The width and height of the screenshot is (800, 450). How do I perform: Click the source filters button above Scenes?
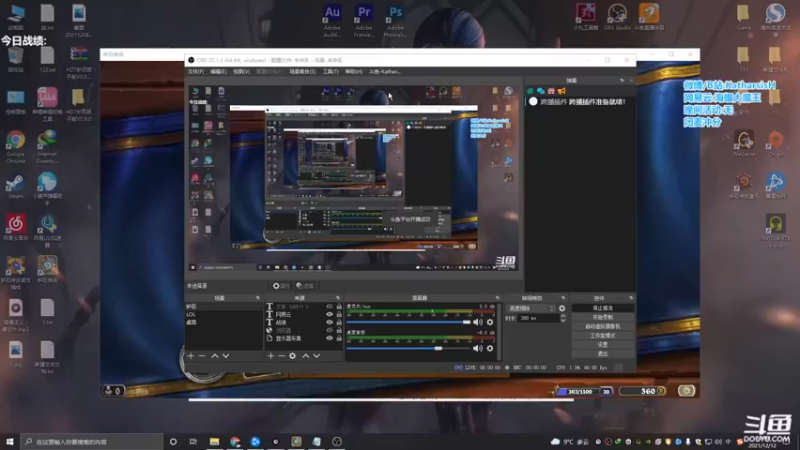pyautogui.click(x=305, y=286)
